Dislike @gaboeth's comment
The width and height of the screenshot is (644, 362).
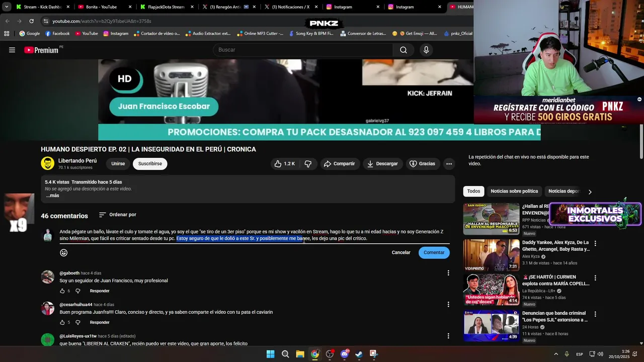(78, 291)
